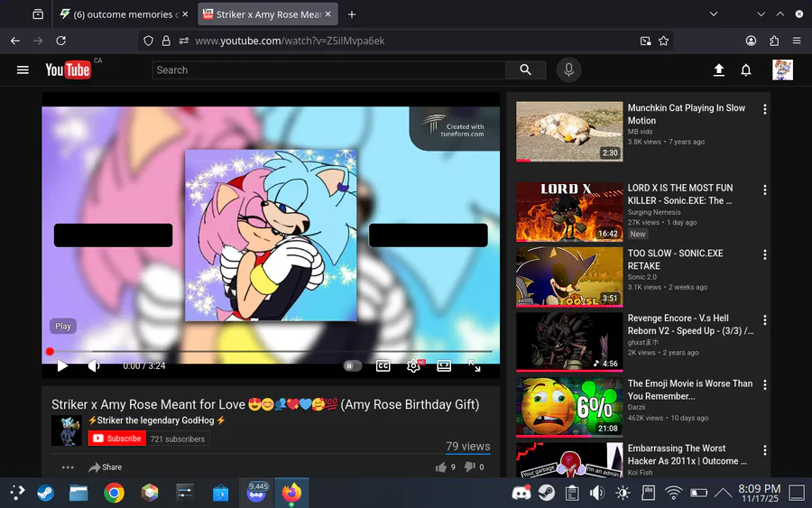
Task: Enter full screen mode
Action: click(x=475, y=365)
